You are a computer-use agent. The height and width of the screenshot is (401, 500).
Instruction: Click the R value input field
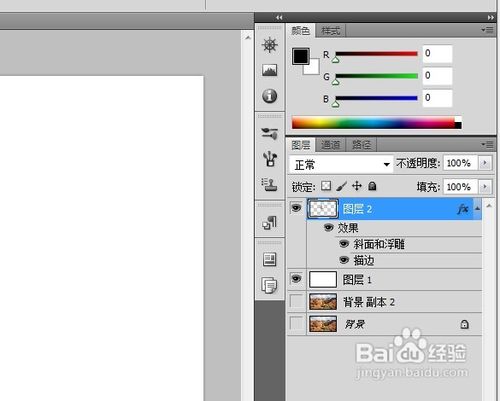pyautogui.click(x=437, y=54)
